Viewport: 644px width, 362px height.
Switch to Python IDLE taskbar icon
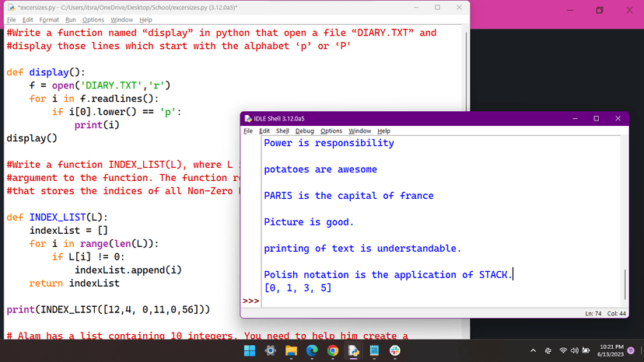[x=353, y=350]
